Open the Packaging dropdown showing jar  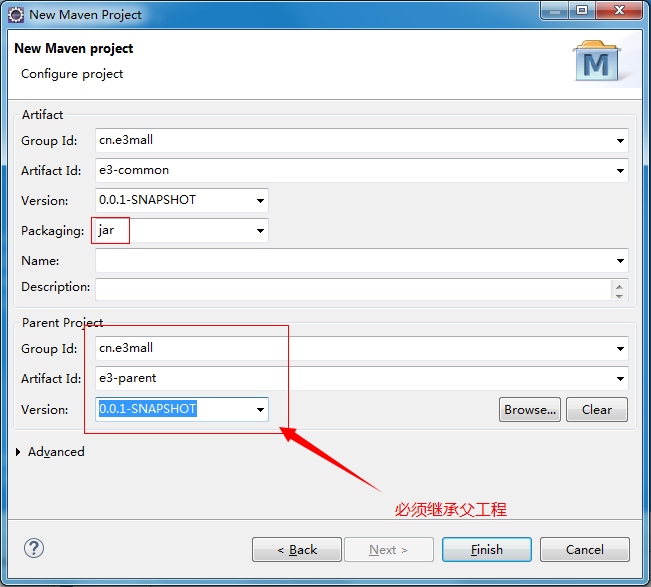tap(260, 230)
